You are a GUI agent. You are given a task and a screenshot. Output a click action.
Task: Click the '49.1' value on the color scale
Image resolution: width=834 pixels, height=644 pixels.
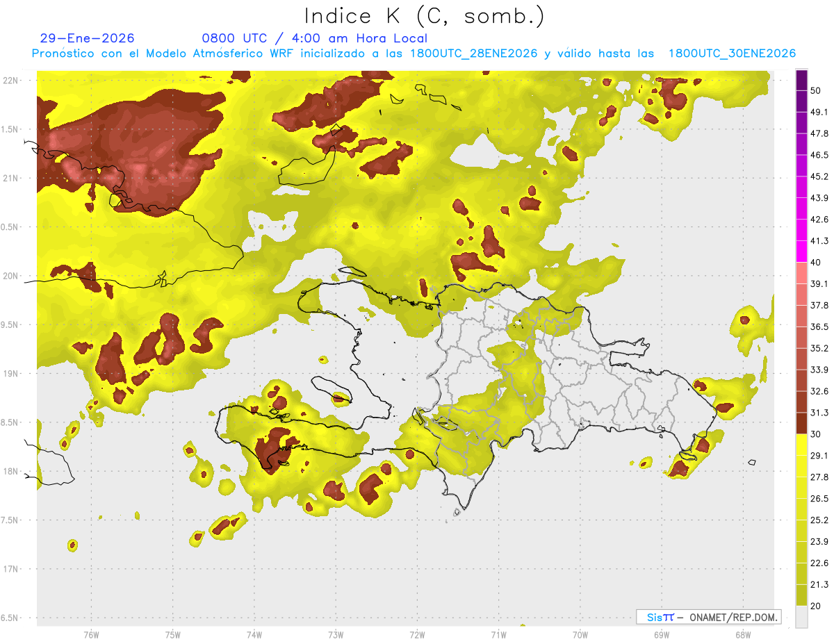(x=819, y=112)
